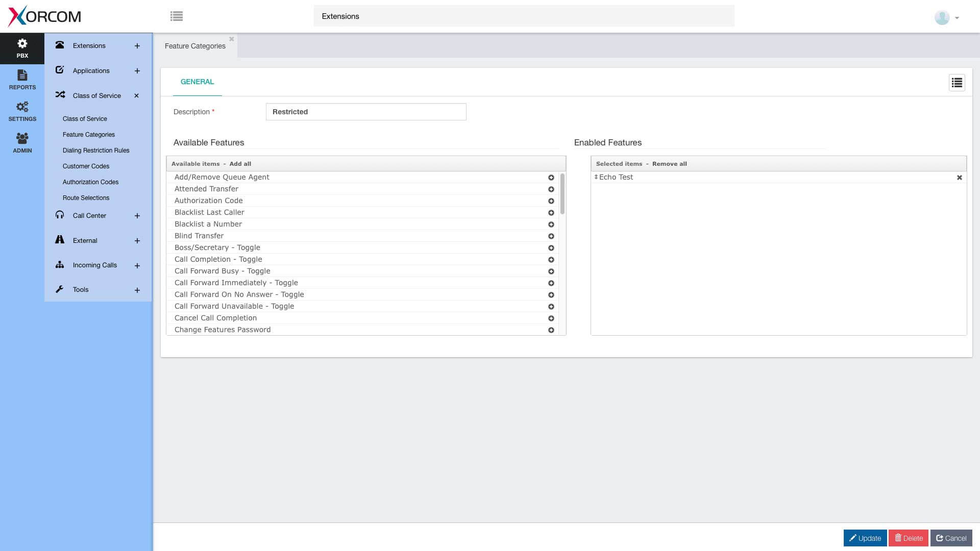The width and height of the screenshot is (980, 551).
Task: Add Blacklist a Number via plus icon
Action: tap(551, 224)
